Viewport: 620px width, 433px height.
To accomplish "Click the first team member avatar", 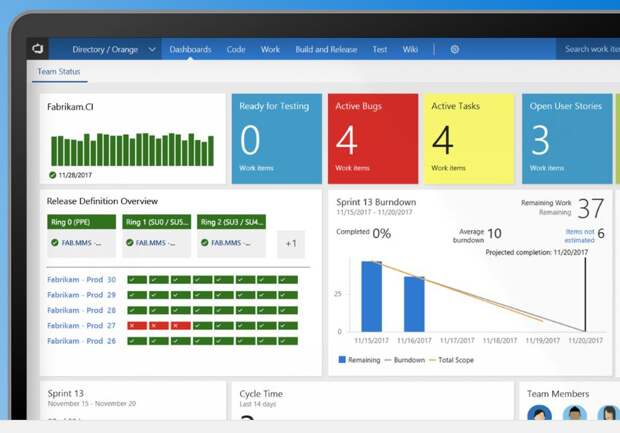I will 539,412.
